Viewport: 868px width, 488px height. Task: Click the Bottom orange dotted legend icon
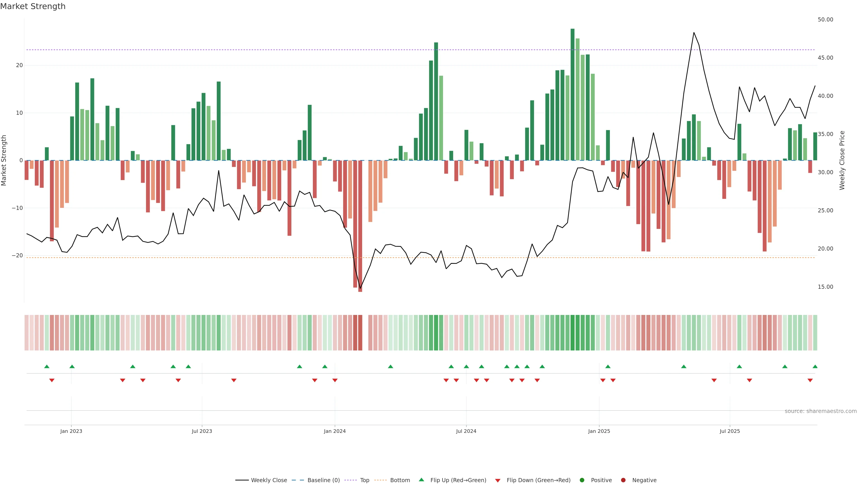381,480
